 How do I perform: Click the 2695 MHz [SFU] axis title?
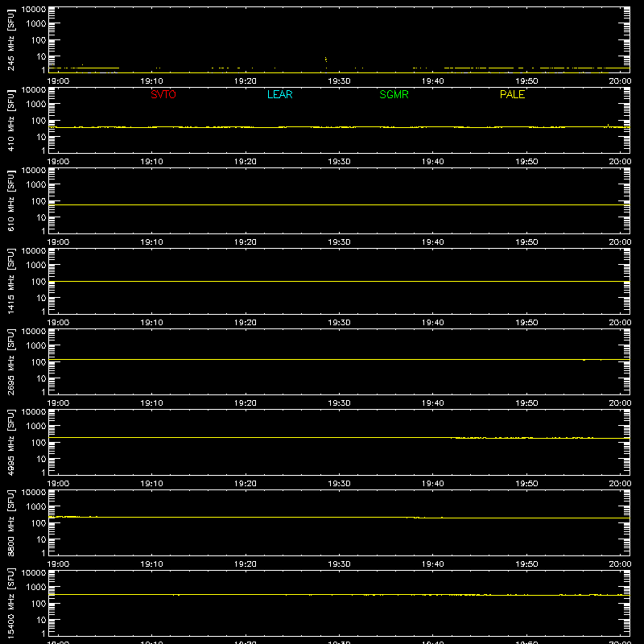point(10,361)
